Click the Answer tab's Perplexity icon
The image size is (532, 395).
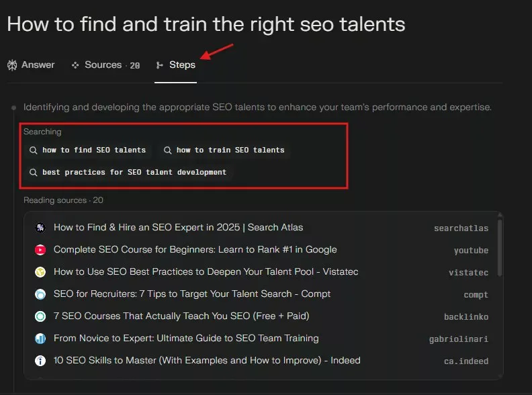12,65
